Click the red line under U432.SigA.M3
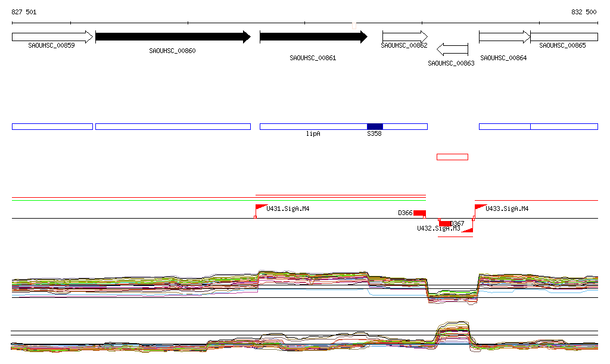 (456, 237)
